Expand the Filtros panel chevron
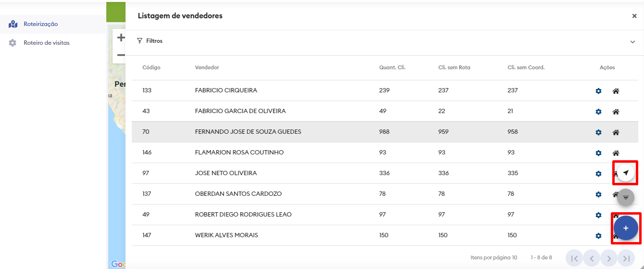Image resolution: width=644 pixels, height=269 pixels. (632, 42)
